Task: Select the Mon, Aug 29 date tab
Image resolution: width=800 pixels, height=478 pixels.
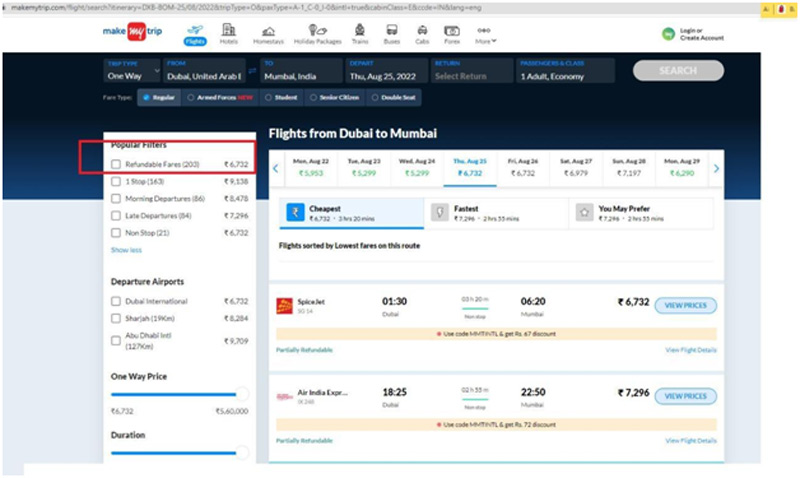Action: click(x=682, y=167)
